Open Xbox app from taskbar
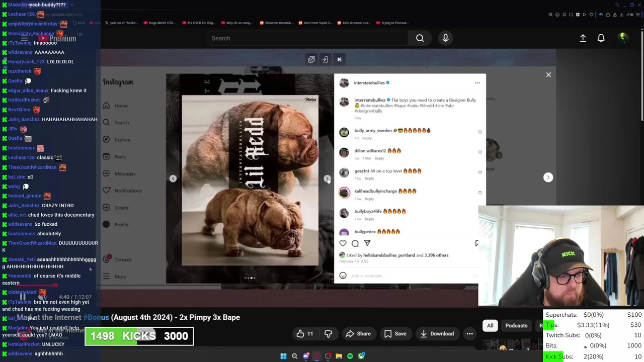This screenshot has width=644, height=362. pos(361,356)
